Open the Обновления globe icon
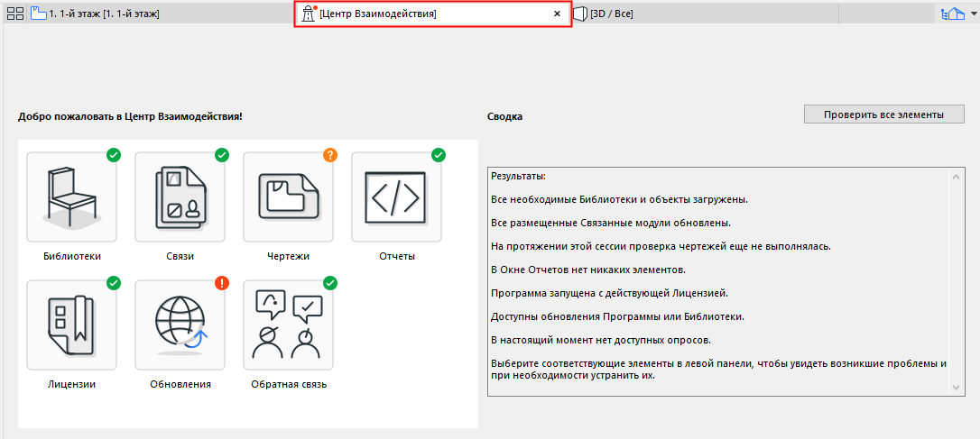Viewport: 980px width, 439px height. click(180, 325)
